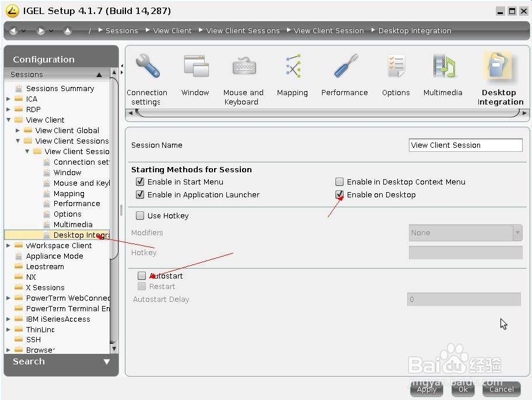Click the Autostart Delay field
The width and height of the screenshot is (532, 400).
(464, 300)
